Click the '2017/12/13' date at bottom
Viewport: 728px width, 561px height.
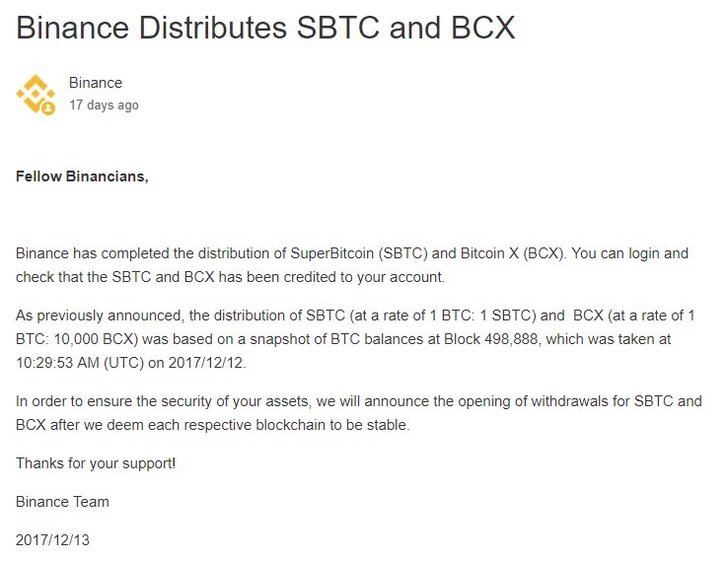52,540
